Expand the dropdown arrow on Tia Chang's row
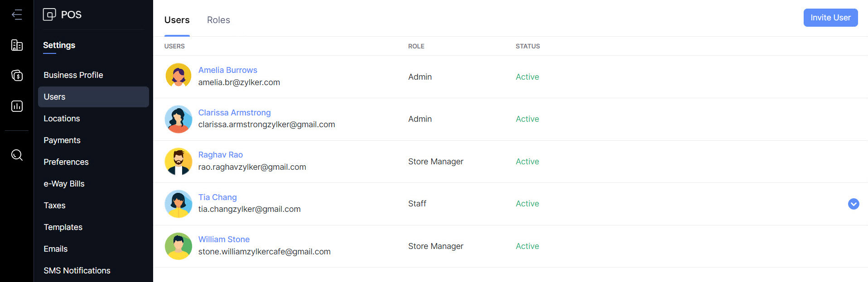Screen dimensions: 868x282 tap(853, 204)
